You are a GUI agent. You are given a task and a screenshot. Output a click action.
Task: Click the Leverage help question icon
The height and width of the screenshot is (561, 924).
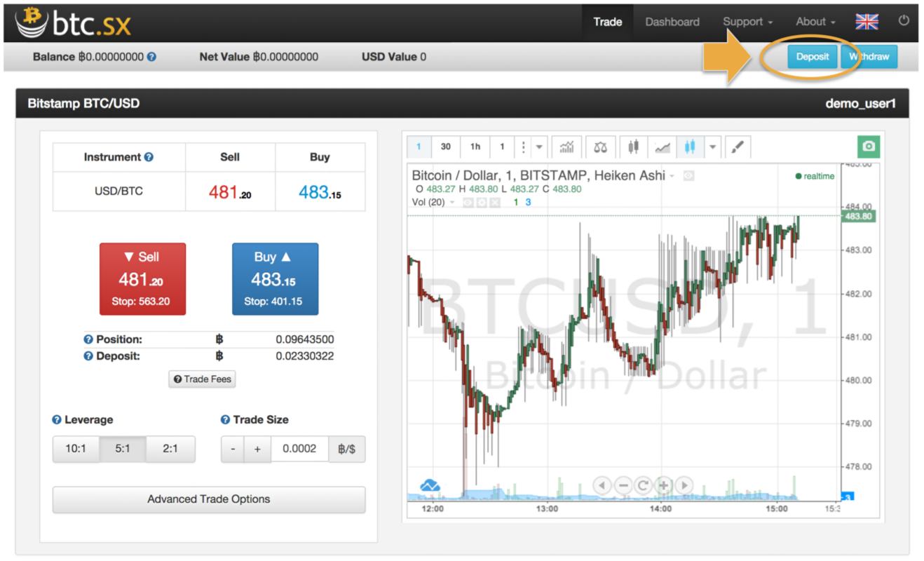coord(57,420)
